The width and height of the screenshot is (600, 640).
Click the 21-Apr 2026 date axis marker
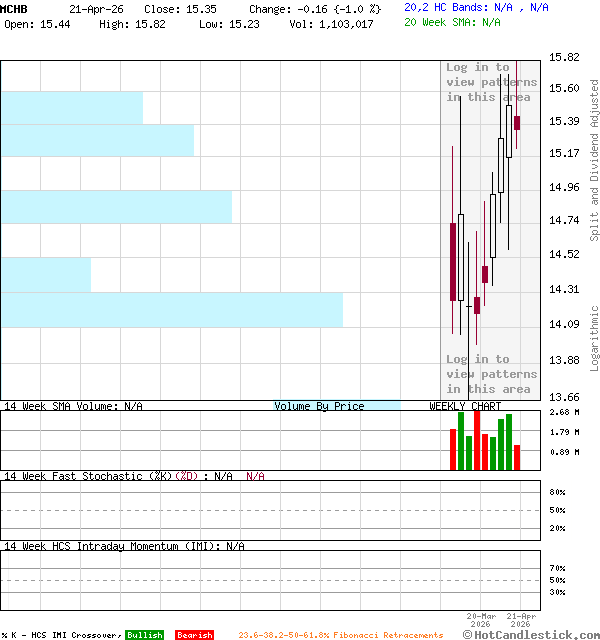pyautogui.click(x=520, y=620)
